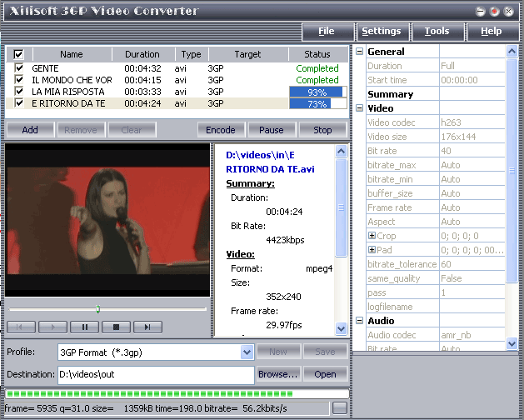Select the Frame rate property row
The width and height of the screenshot is (524, 420).
(x=436, y=207)
